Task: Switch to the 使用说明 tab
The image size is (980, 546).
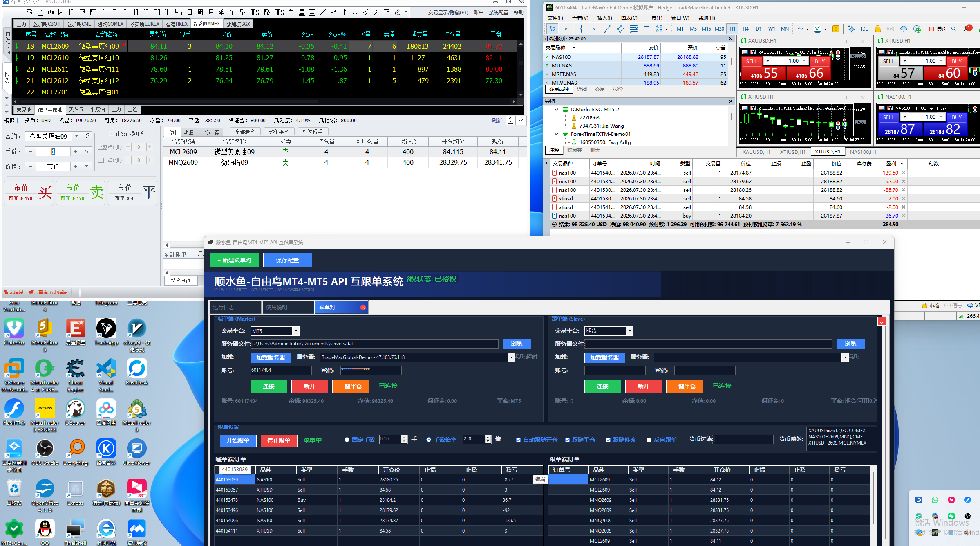Action: tap(288, 307)
